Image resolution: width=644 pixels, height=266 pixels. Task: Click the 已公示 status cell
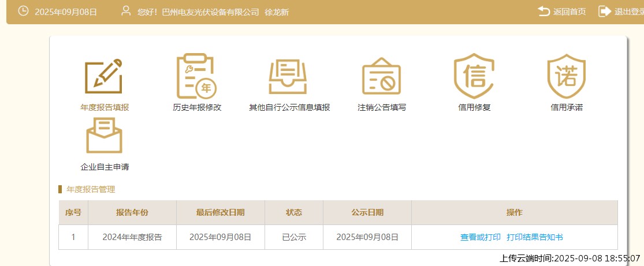[294, 237]
